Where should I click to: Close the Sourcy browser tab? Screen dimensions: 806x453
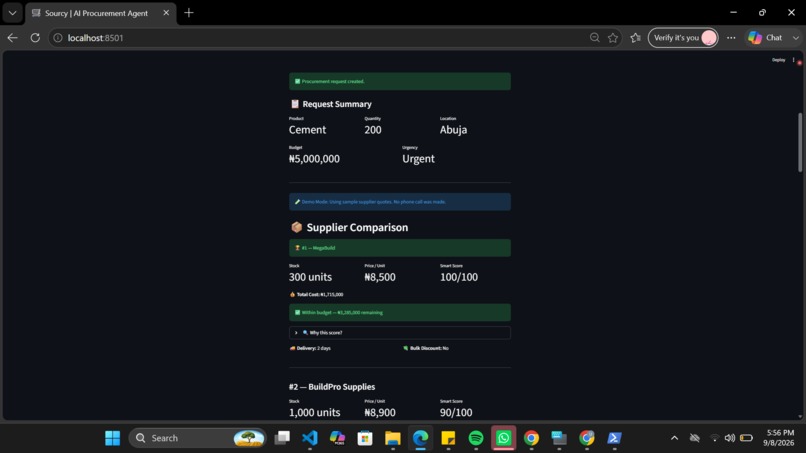(x=166, y=13)
